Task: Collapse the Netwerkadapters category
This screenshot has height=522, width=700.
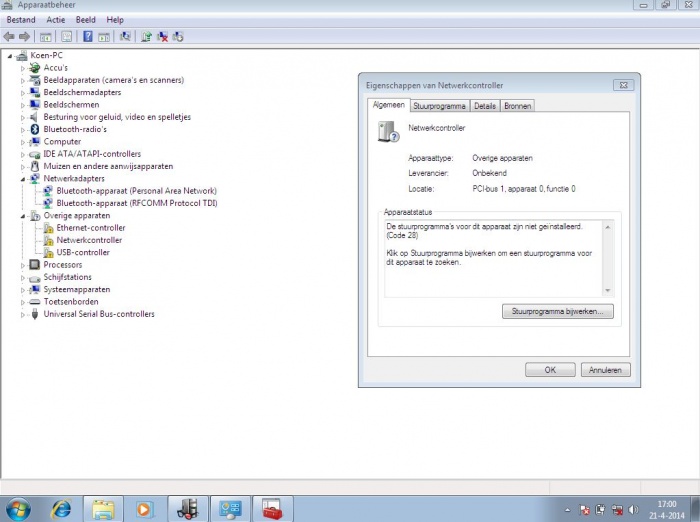Action: [x=23, y=179]
